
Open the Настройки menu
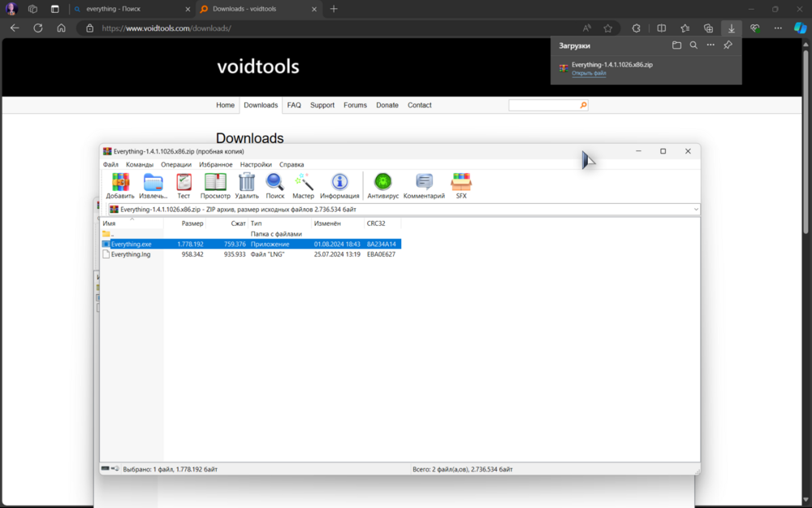click(256, 164)
